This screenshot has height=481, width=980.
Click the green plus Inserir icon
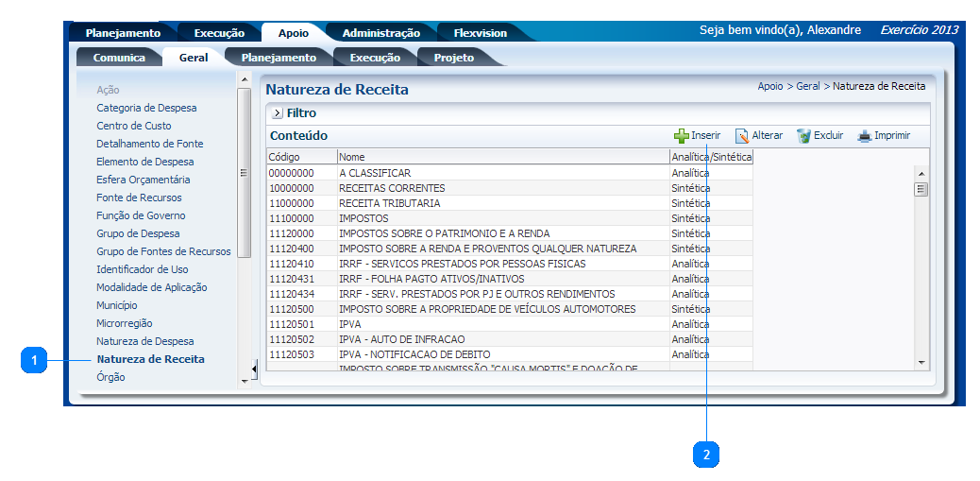[x=681, y=136]
